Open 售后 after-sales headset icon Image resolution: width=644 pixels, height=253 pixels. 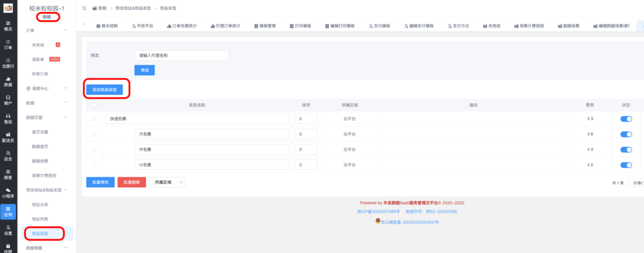pyautogui.click(x=8, y=119)
